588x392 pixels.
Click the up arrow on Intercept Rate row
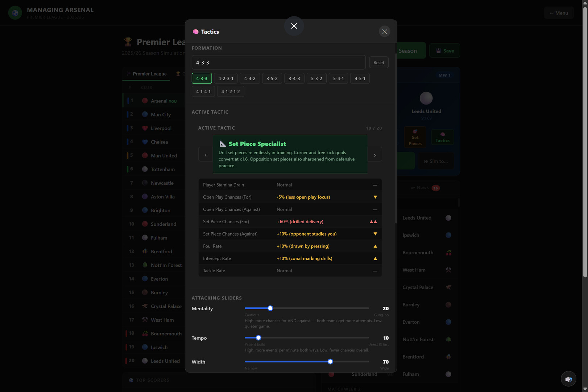375,258
